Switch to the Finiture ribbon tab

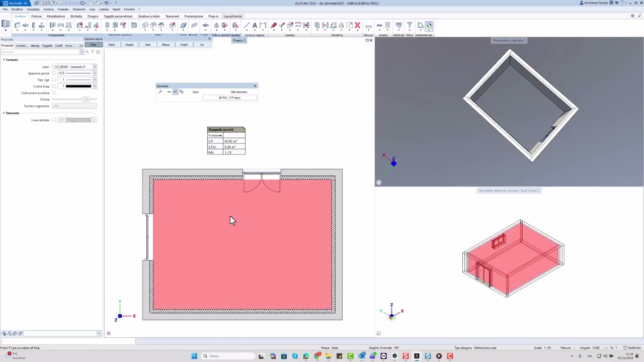[37, 16]
